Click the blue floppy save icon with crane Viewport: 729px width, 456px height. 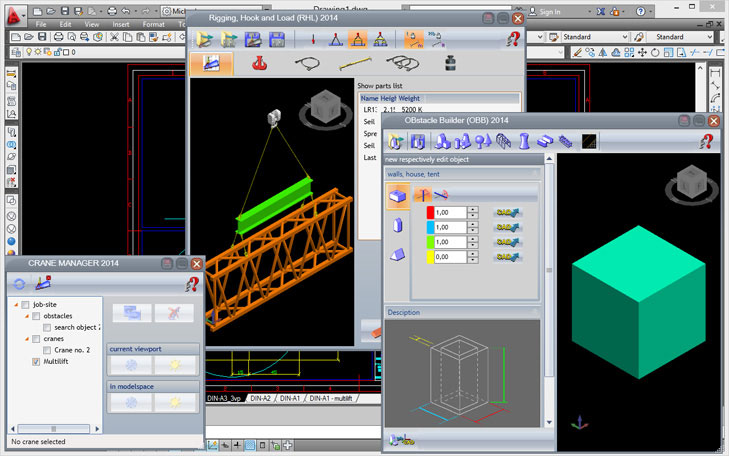[253, 40]
